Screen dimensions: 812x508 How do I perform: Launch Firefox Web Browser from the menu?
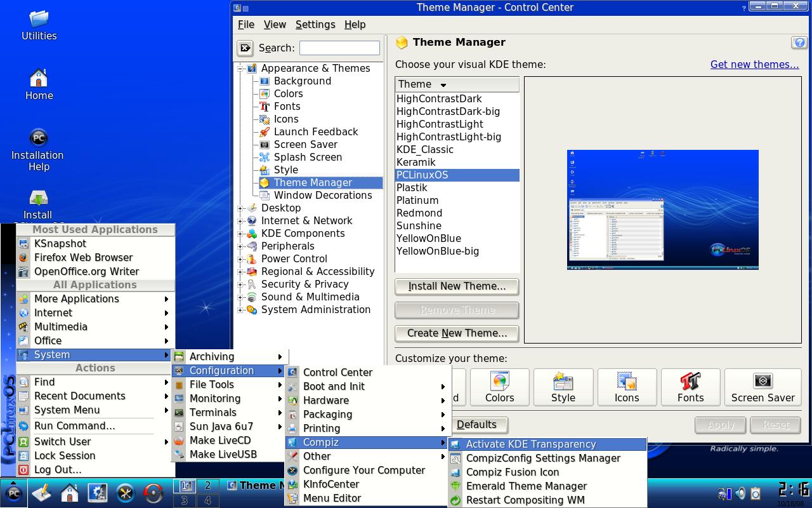(x=95, y=258)
